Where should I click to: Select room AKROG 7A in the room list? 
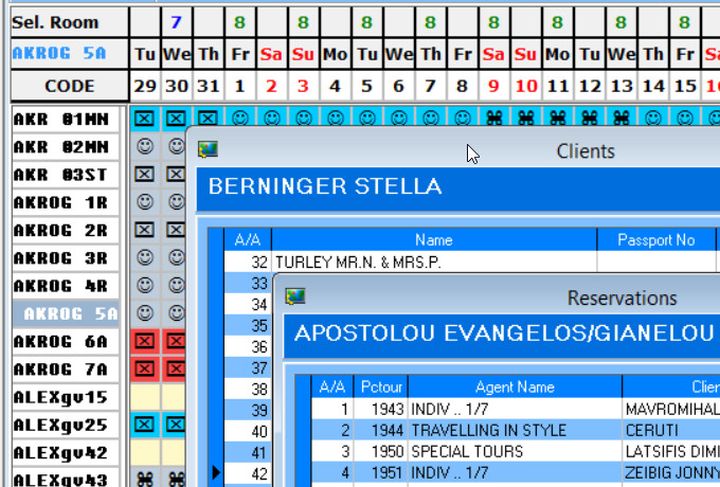(x=65, y=369)
